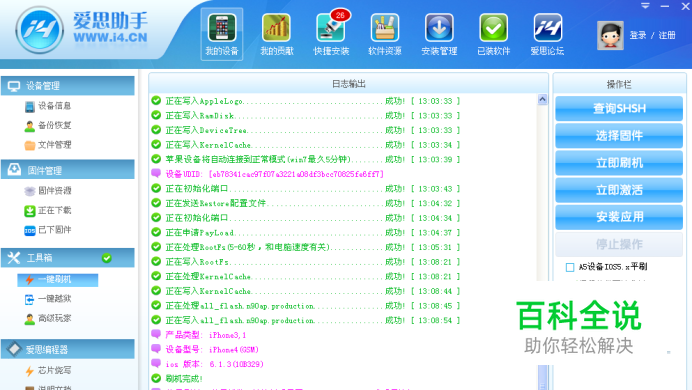Click 注册 register link

pyautogui.click(x=667, y=35)
